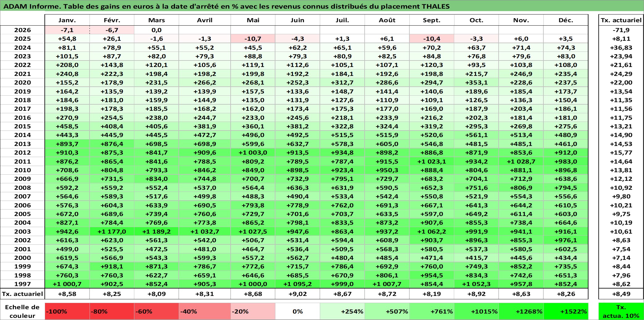The image size is (644, 320).
Task: Click the +1 189,2 cell in row 2003
Action: (157, 231)
